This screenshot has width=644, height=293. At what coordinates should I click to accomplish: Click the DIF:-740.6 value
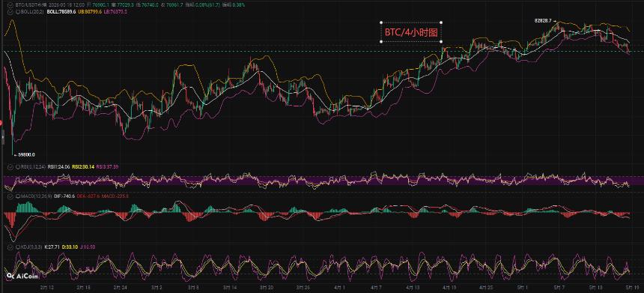(64, 196)
